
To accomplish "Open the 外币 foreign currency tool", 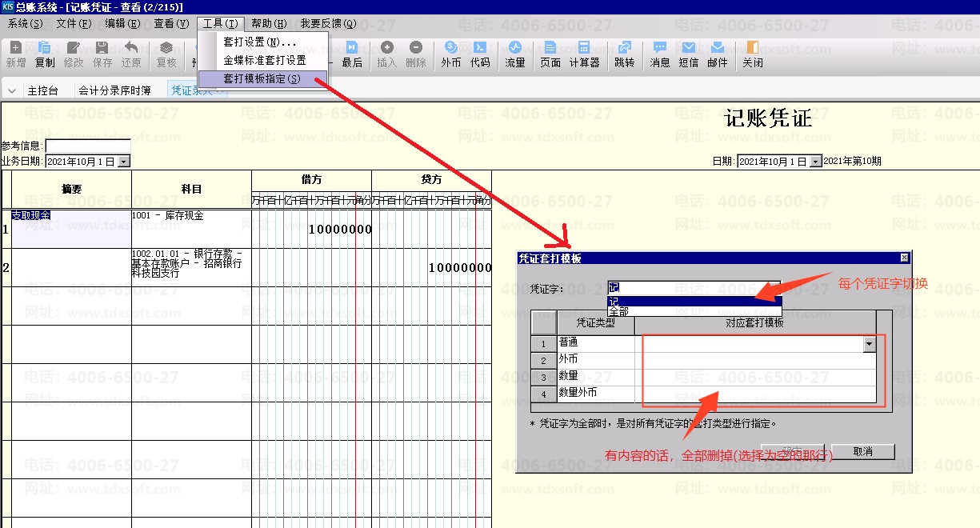I will pos(451,54).
